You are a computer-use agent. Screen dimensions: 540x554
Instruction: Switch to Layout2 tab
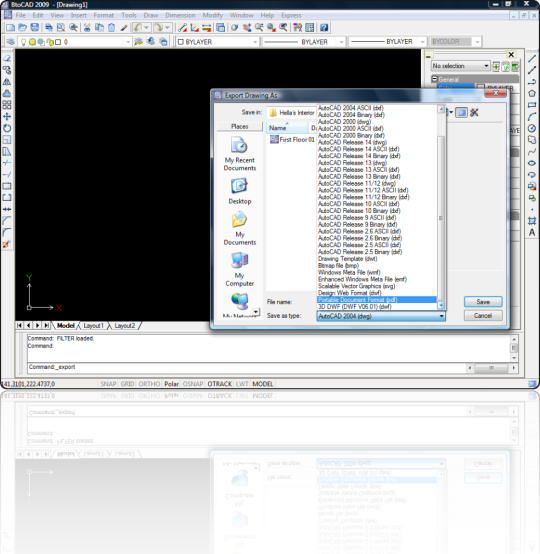[125, 325]
